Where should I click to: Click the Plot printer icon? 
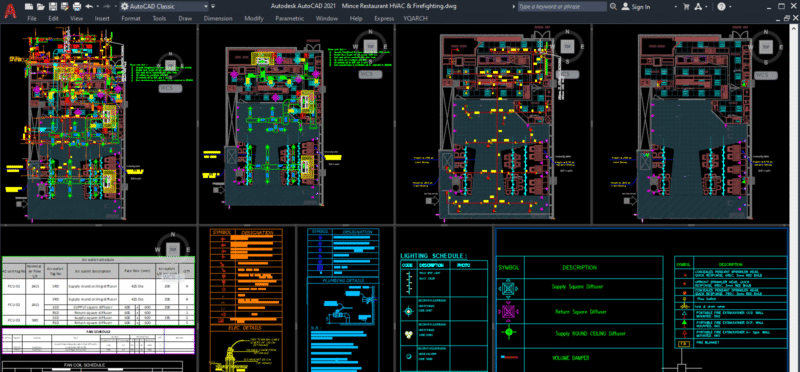coord(77,7)
